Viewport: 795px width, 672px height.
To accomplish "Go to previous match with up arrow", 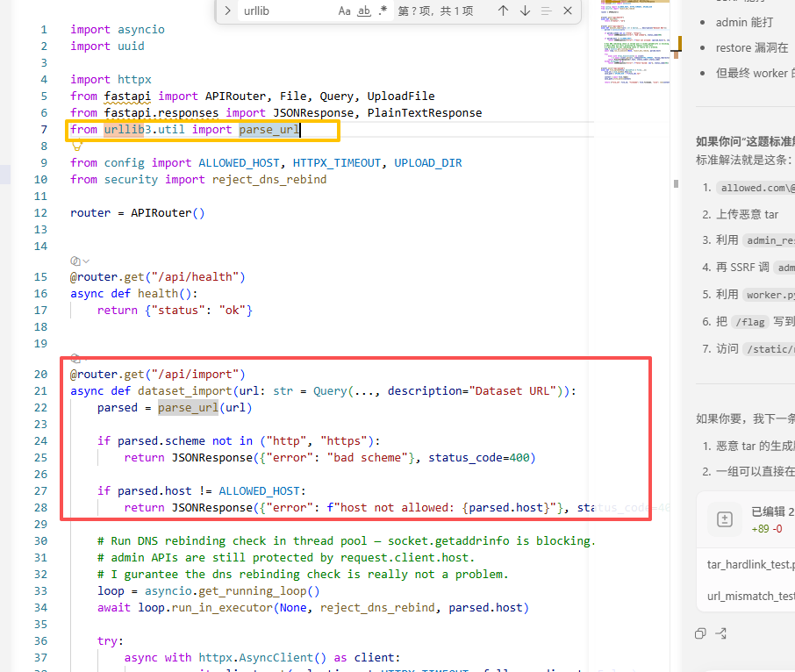I will [x=503, y=11].
